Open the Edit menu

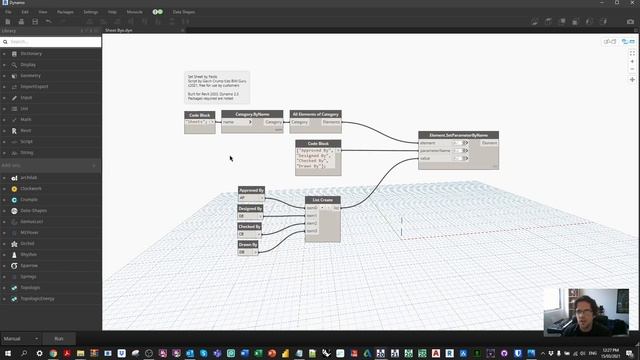[x=25, y=12]
